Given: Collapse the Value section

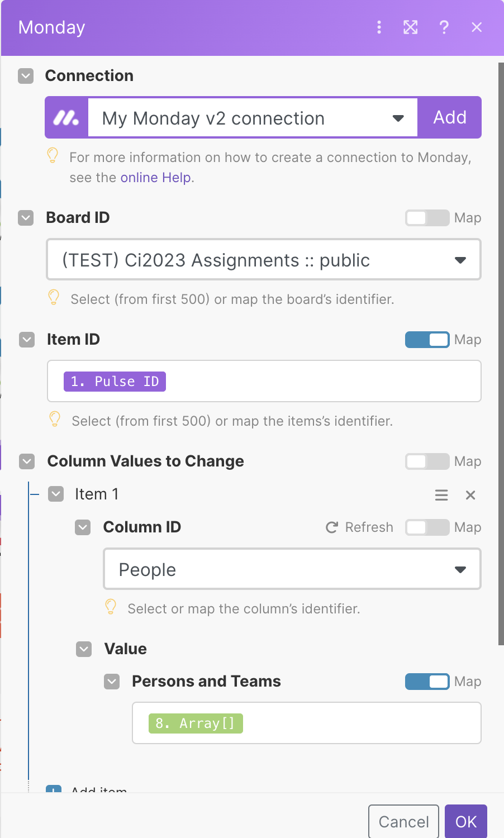Looking at the screenshot, I should 84,649.
